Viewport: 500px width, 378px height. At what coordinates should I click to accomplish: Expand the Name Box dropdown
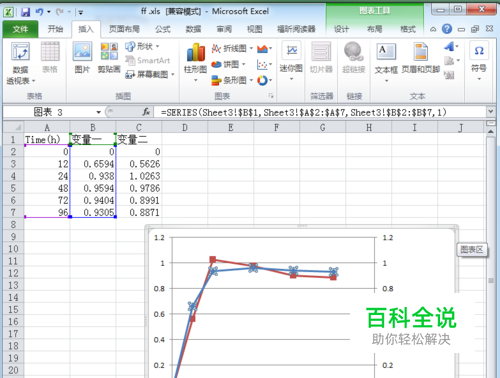click(98, 112)
